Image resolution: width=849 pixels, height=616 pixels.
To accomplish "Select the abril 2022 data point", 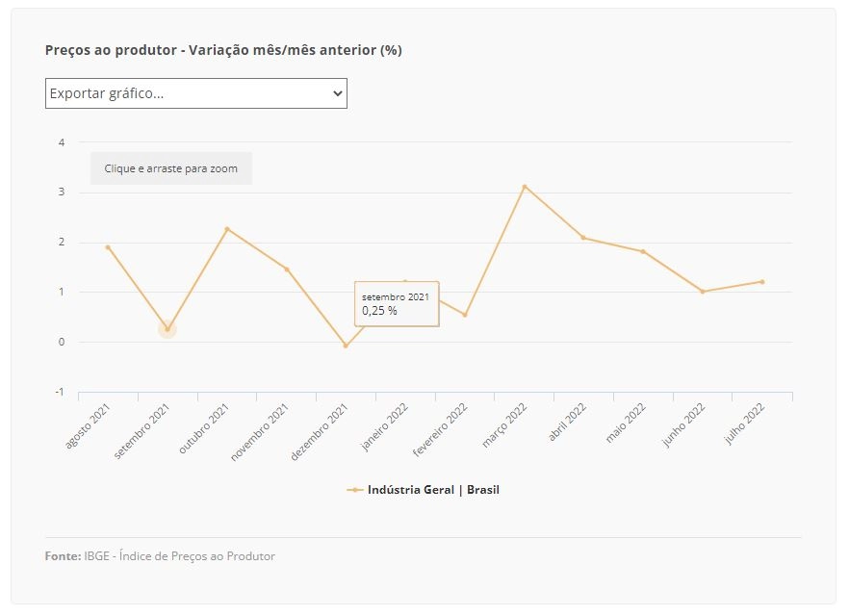I will [583, 238].
